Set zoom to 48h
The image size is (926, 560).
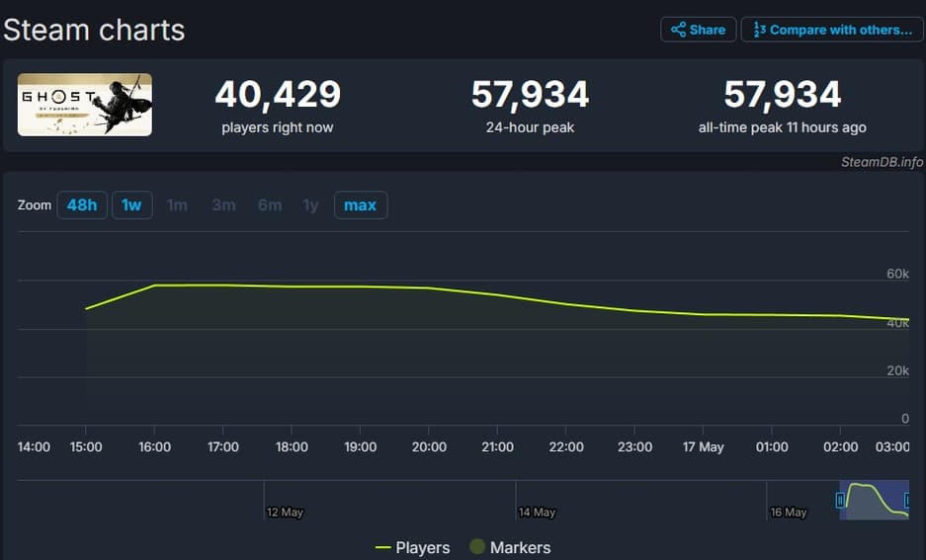pos(82,204)
